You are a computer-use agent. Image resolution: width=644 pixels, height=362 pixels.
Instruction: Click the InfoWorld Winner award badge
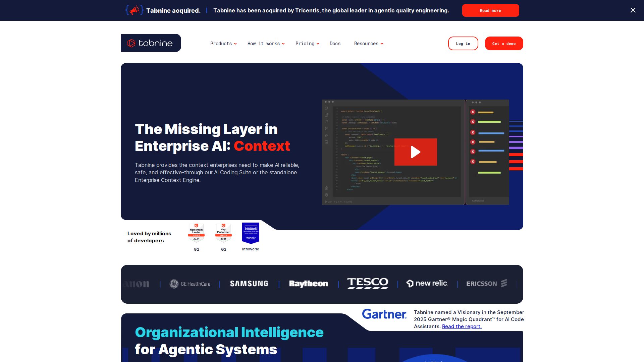[251, 233]
